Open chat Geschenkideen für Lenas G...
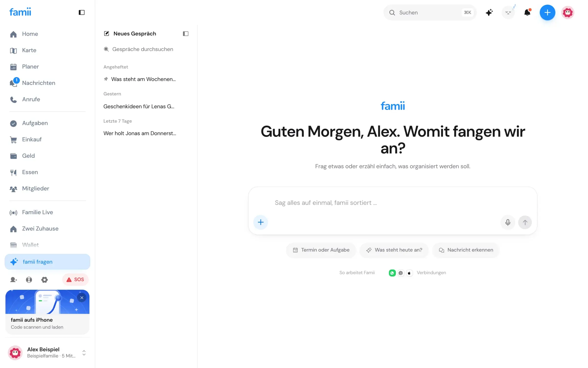Screen dimensions: 588x368 [x=139, y=106]
